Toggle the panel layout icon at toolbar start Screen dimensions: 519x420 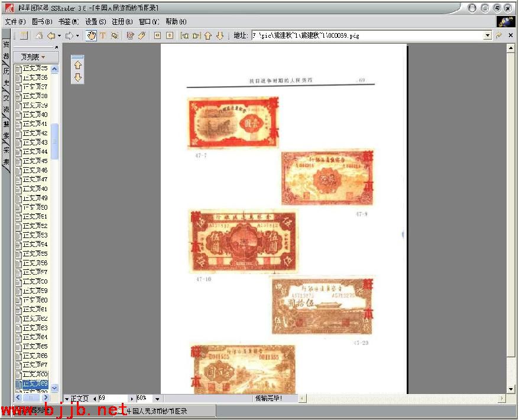click(x=24, y=35)
